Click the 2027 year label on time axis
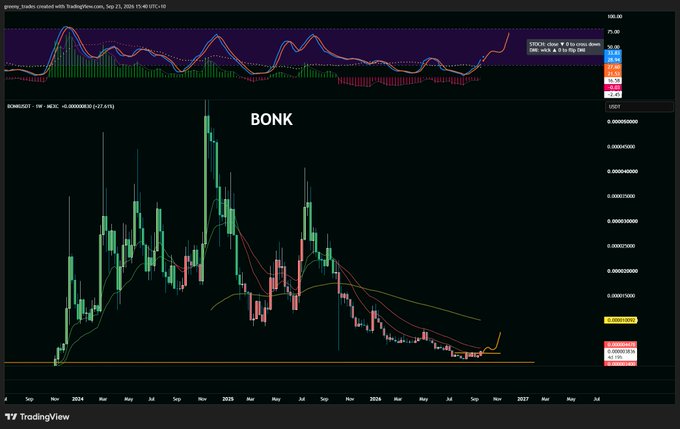This screenshot has width=680, height=429. click(523, 399)
